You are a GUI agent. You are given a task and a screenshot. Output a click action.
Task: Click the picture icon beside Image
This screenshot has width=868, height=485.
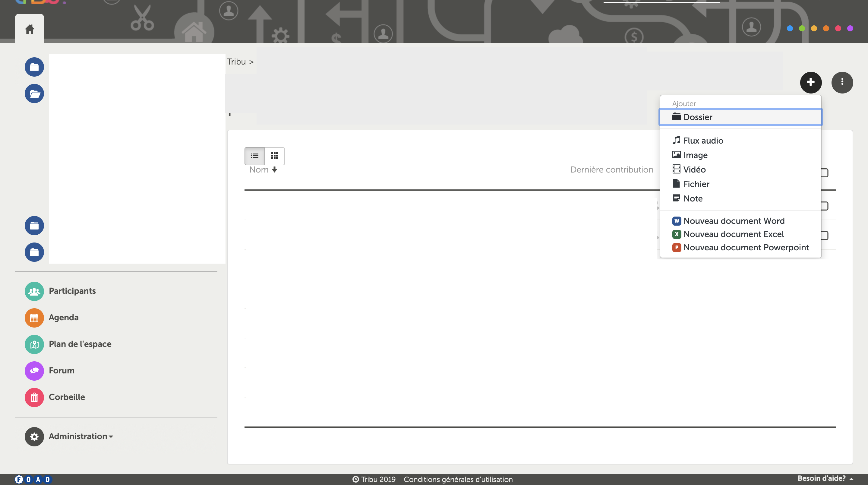point(676,154)
